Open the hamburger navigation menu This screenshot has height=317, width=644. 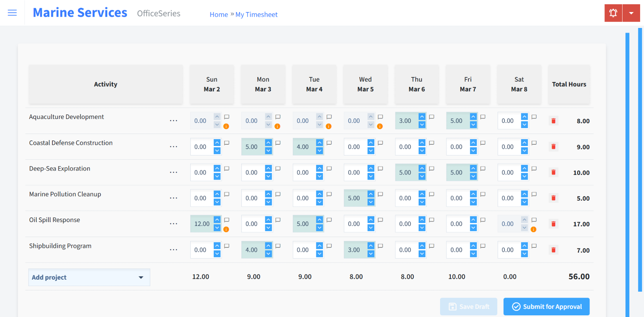pyautogui.click(x=12, y=13)
